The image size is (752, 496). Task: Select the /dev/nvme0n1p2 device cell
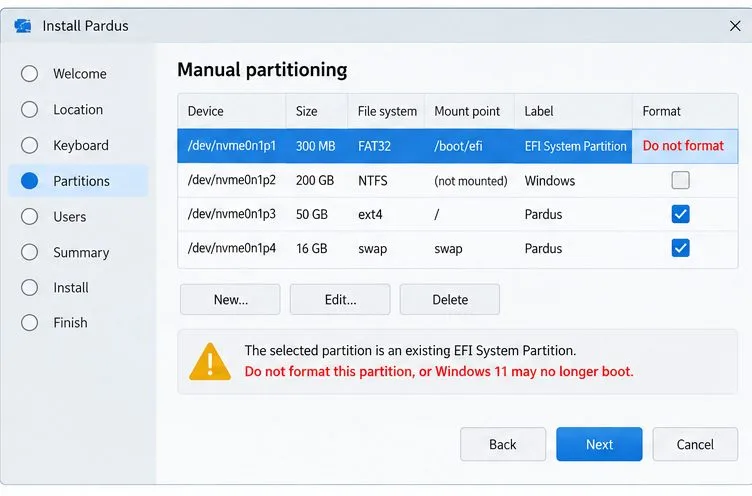coord(232,180)
